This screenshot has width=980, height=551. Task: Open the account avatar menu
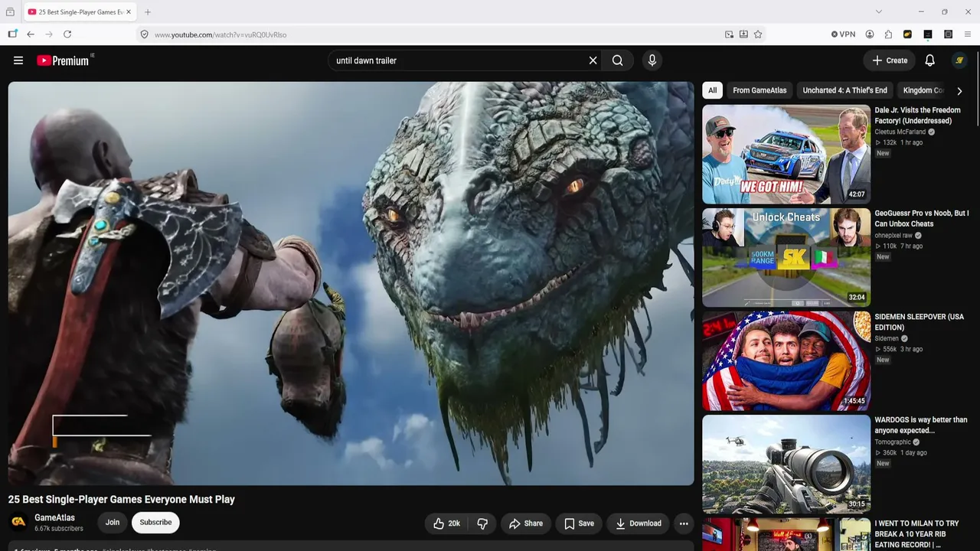coord(959,60)
